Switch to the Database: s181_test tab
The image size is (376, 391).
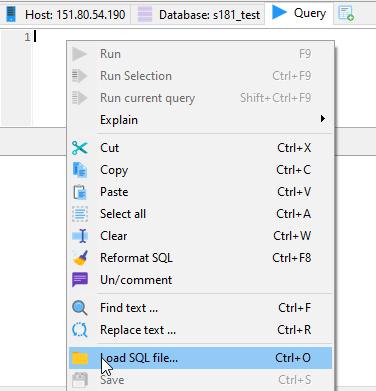(198, 15)
